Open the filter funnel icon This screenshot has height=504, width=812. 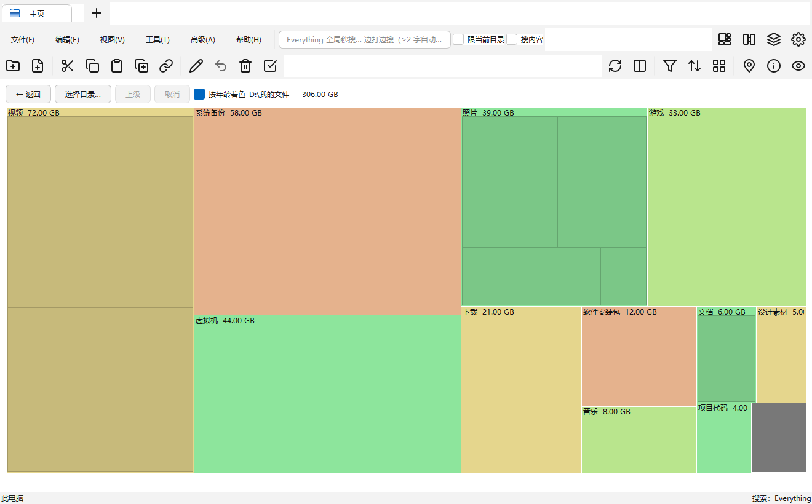(670, 66)
